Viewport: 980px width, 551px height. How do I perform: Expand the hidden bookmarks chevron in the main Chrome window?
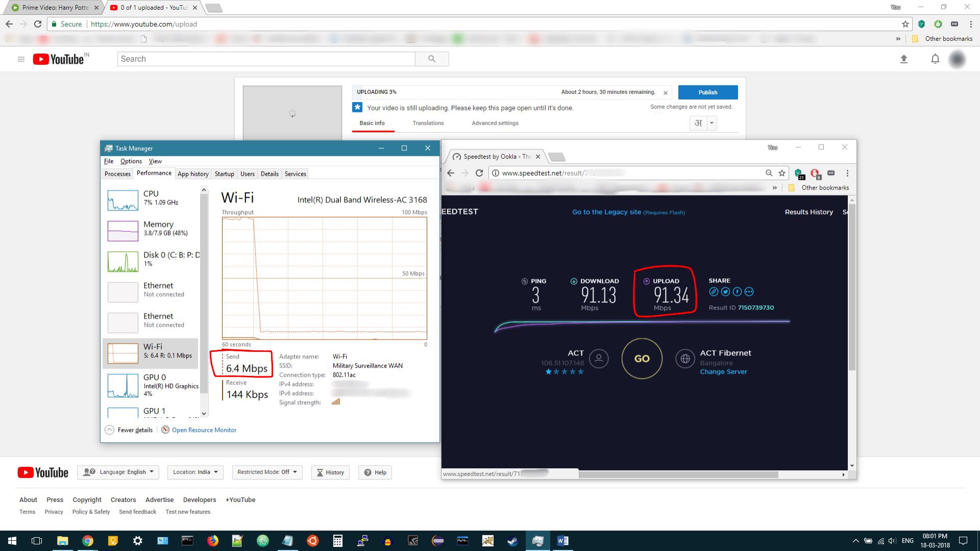click(x=898, y=39)
